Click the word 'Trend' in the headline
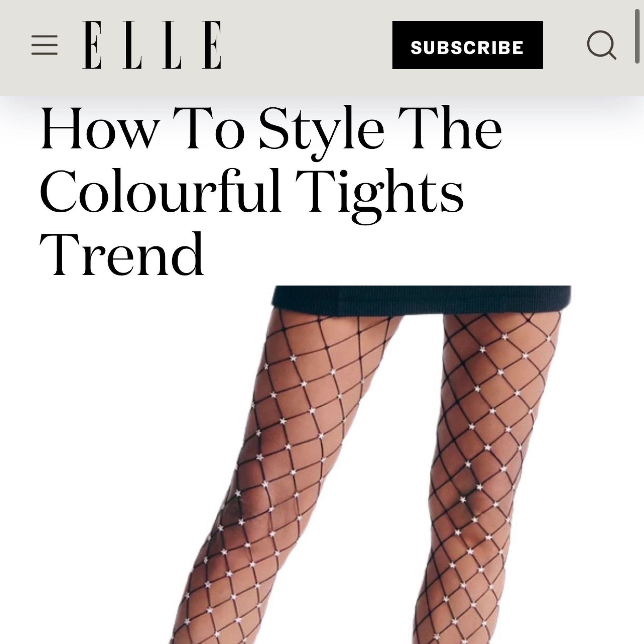This screenshot has height=644, width=644. [122, 255]
